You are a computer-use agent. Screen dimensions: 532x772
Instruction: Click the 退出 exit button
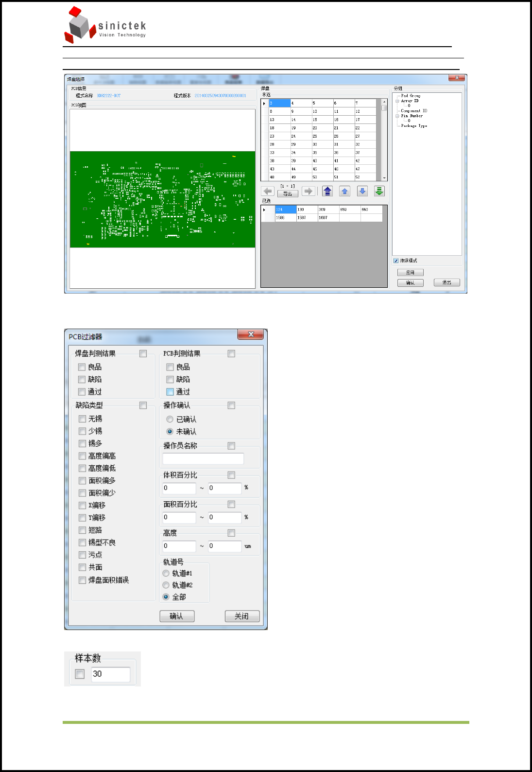(447, 282)
